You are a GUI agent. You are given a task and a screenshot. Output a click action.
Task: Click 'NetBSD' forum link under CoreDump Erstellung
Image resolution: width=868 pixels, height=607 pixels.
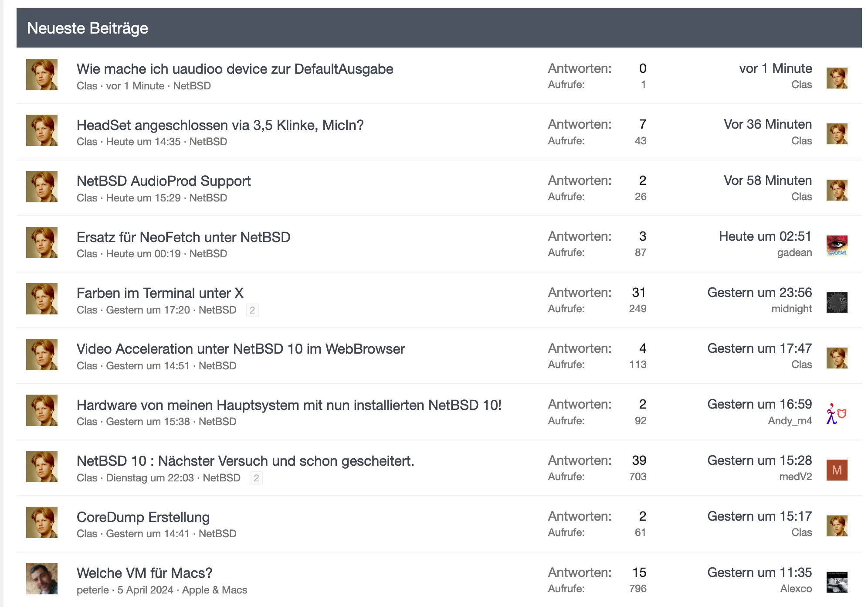pyautogui.click(x=217, y=534)
